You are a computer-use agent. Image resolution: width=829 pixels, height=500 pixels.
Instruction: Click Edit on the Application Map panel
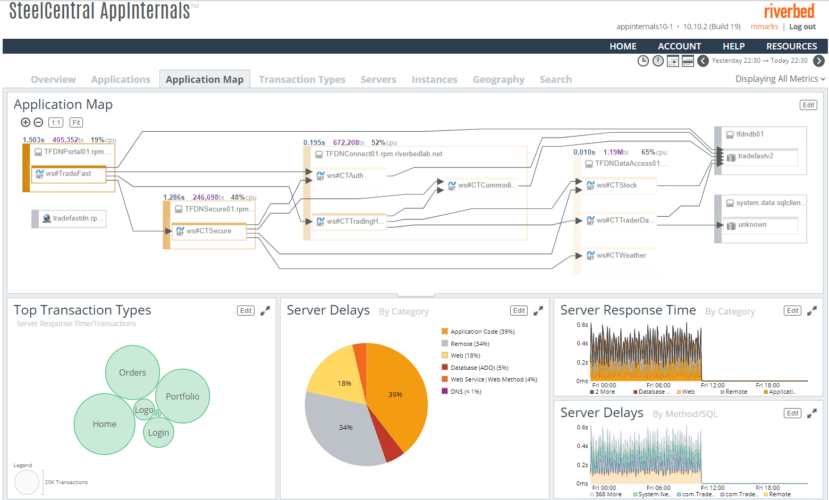[x=808, y=105]
